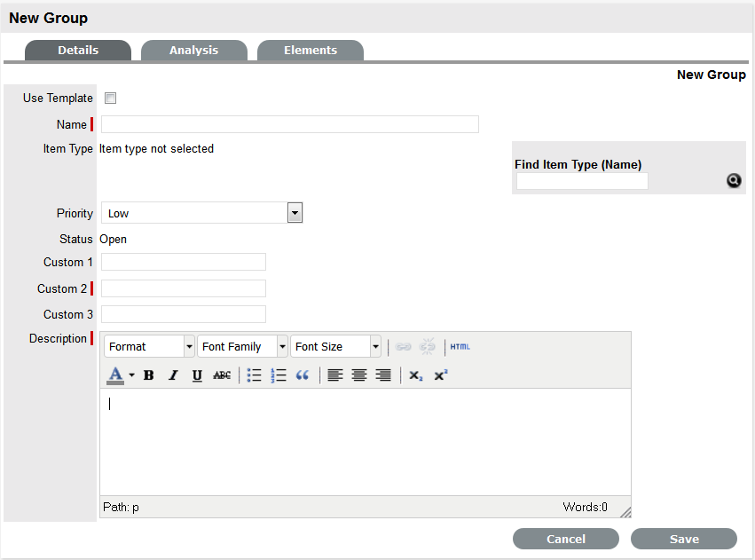Viewport: 755px width, 560px height.
Task: Expand the Font Size dropdown
Action: point(375,347)
